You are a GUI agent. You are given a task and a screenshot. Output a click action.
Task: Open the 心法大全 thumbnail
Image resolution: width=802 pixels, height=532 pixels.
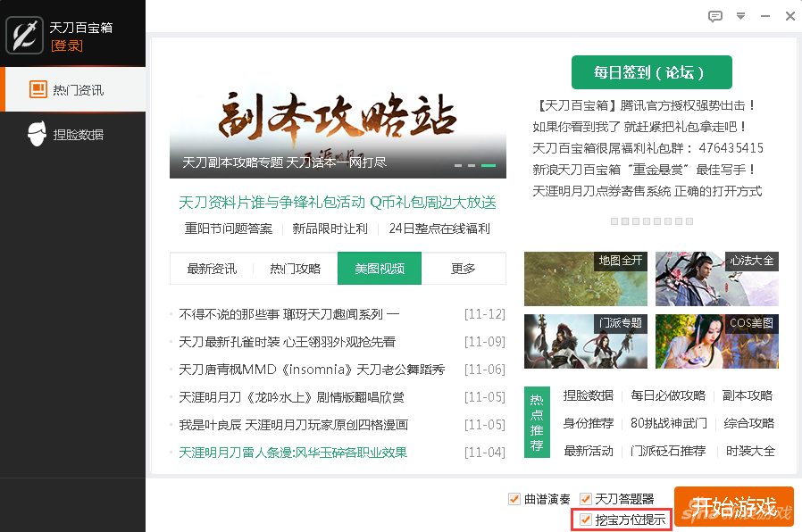(x=717, y=278)
